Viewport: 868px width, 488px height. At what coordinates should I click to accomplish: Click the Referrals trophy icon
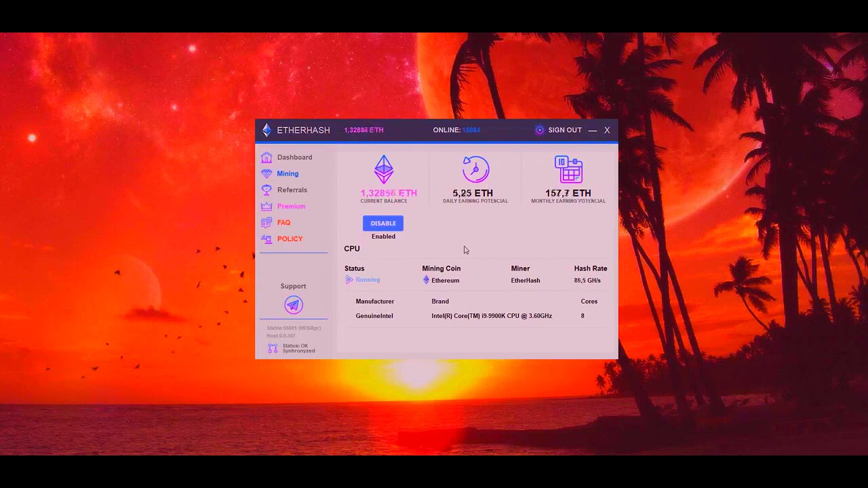pyautogui.click(x=267, y=190)
